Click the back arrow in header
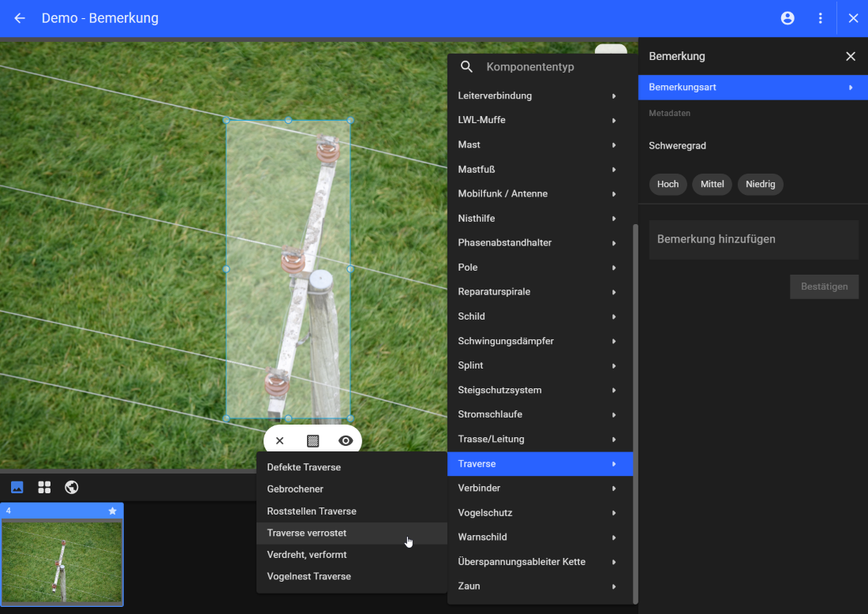The image size is (868, 614). tap(20, 18)
